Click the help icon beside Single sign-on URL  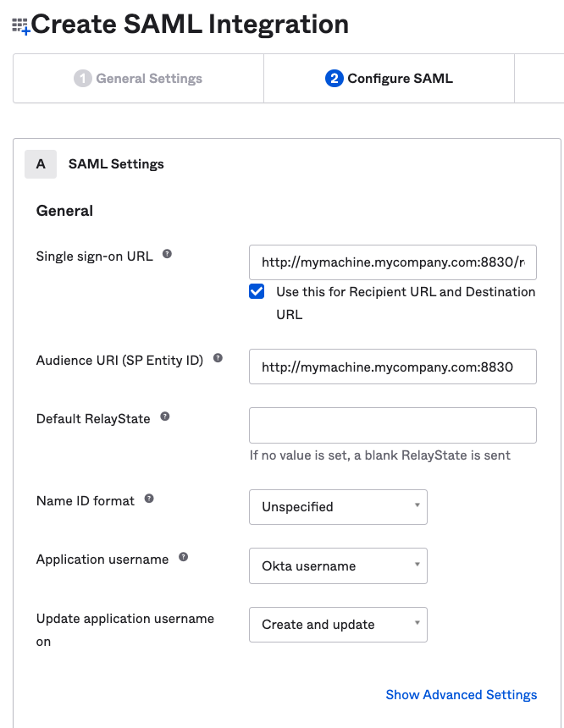pyautogui.click(x=167, y=254)
